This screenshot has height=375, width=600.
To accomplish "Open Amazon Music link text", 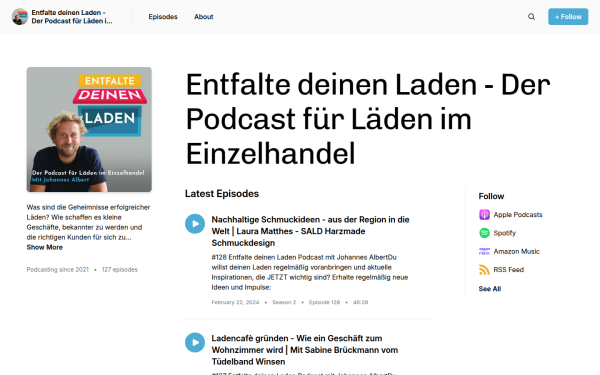I will pos(516,251).
